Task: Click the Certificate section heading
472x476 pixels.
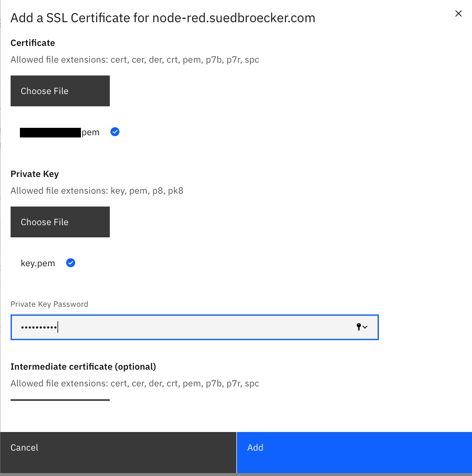Action: click(33, 43)
